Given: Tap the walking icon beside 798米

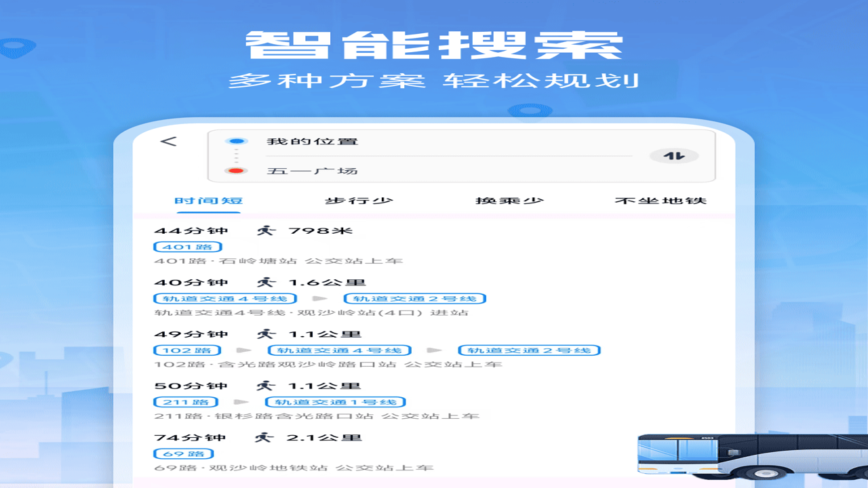Looking at the screenshot, I should (267, 230).
